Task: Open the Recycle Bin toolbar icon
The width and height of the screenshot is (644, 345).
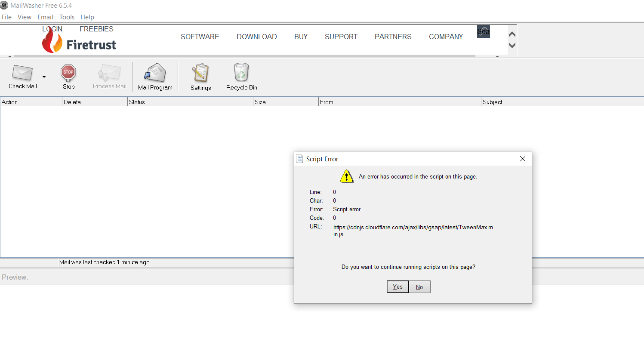Action: [241, 72]
